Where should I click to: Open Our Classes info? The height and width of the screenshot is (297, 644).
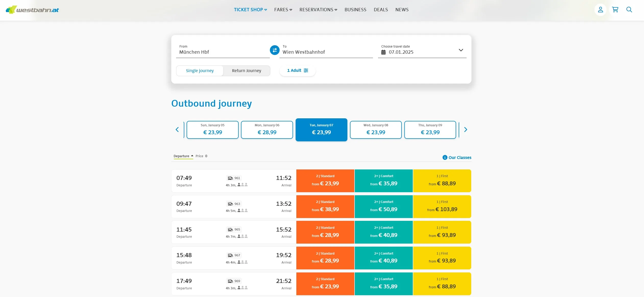(457, 157)
